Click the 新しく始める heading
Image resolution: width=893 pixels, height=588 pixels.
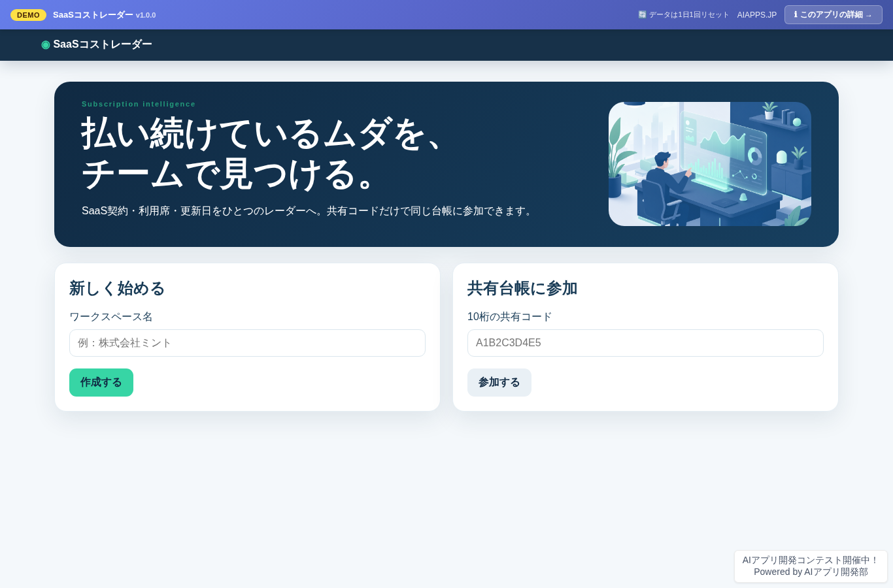(117, 288)
